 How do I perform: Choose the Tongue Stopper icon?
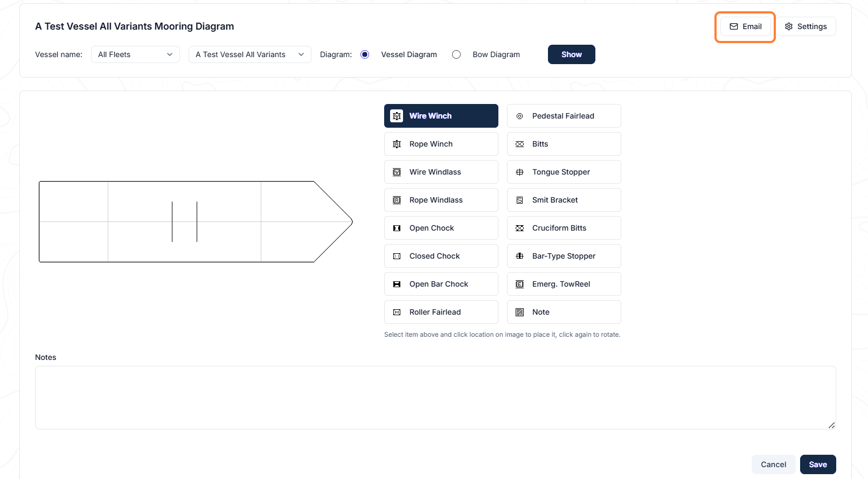coord(520,172)
